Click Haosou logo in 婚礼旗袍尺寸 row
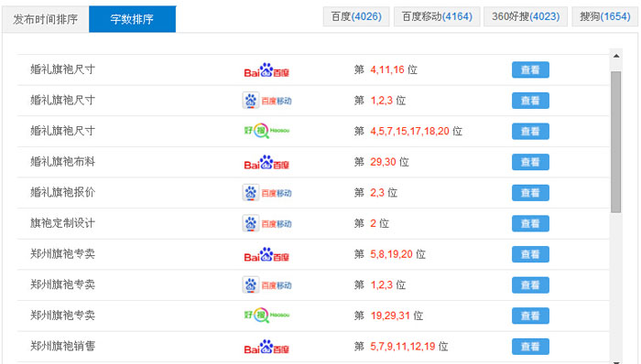The height and width of the screenshot is (364, 641). 266,131
